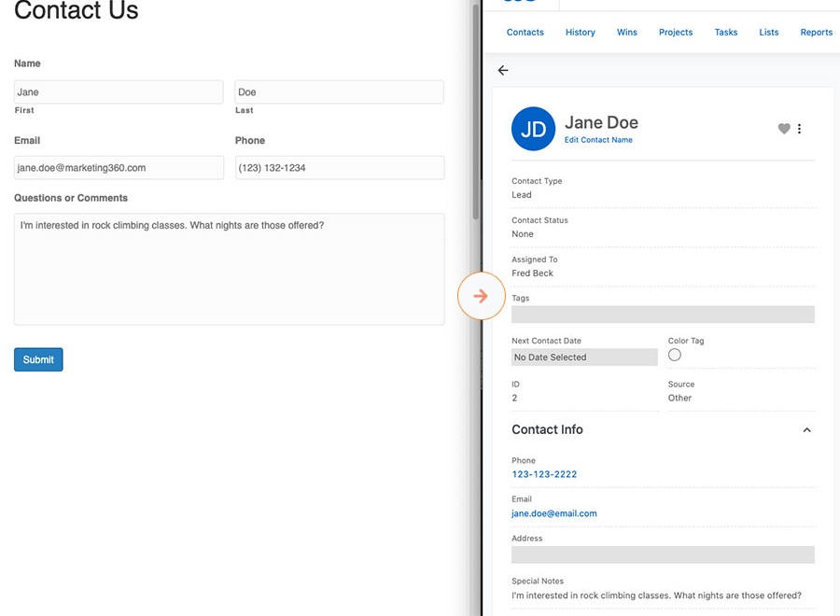Click the JD avatar circle
Viewport: 840px width, 616px height.
(533, 129)
